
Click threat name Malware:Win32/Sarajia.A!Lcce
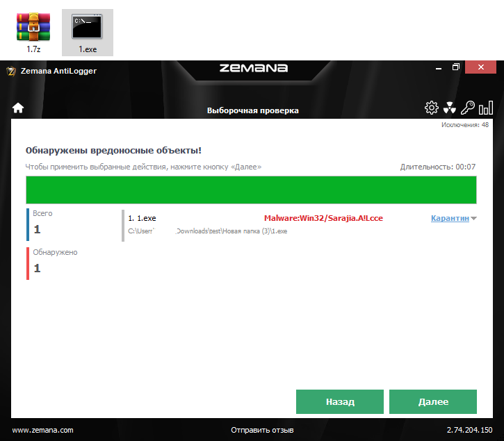[323, 218]
